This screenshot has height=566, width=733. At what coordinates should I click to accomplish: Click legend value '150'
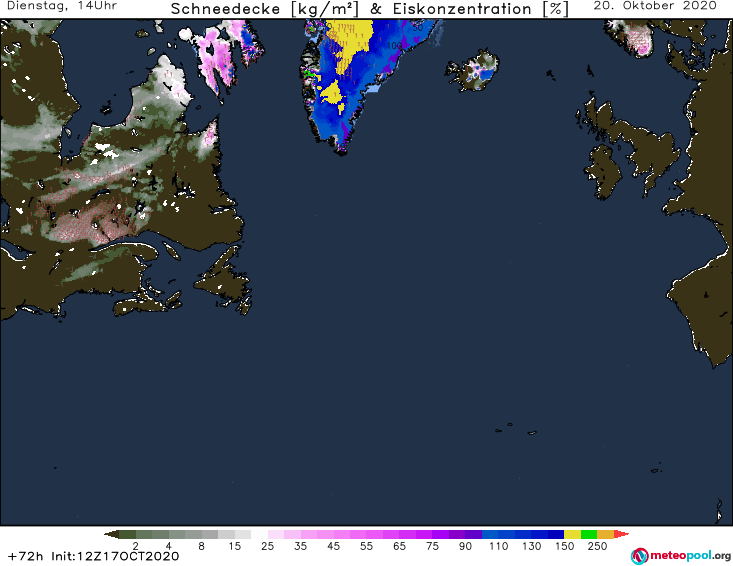click(564, 546)
